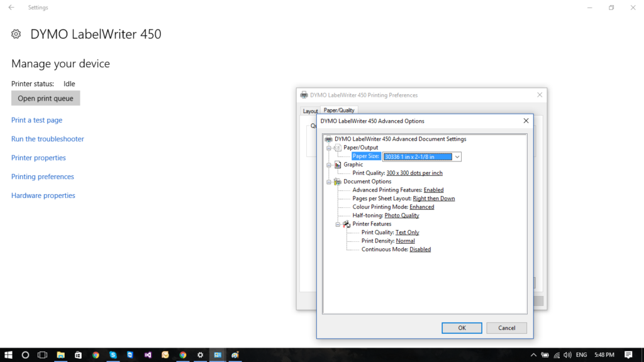644x362 pixels.
Task: Open the Windows Start menu
Action: [8, 355]
